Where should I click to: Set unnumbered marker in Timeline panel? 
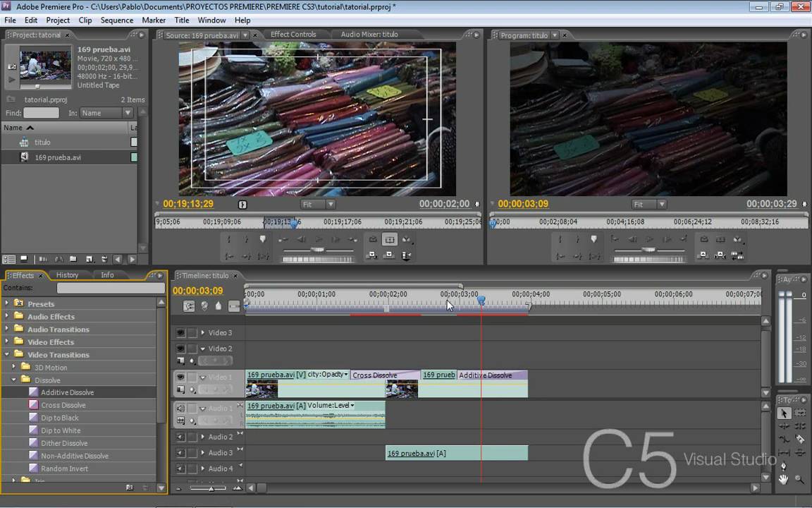tap(219, 306)
